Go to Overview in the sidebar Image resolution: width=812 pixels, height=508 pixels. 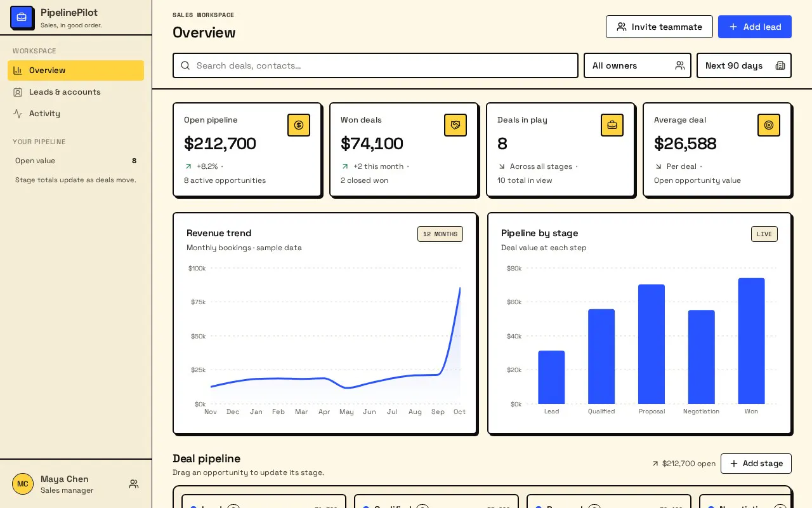(75, 70)
